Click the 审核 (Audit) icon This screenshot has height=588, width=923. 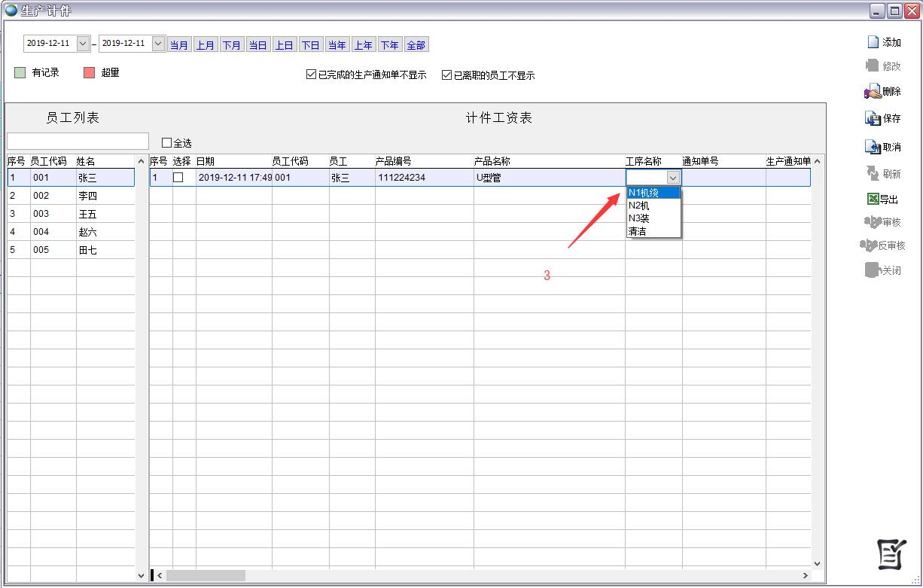(x=873, y=222)
